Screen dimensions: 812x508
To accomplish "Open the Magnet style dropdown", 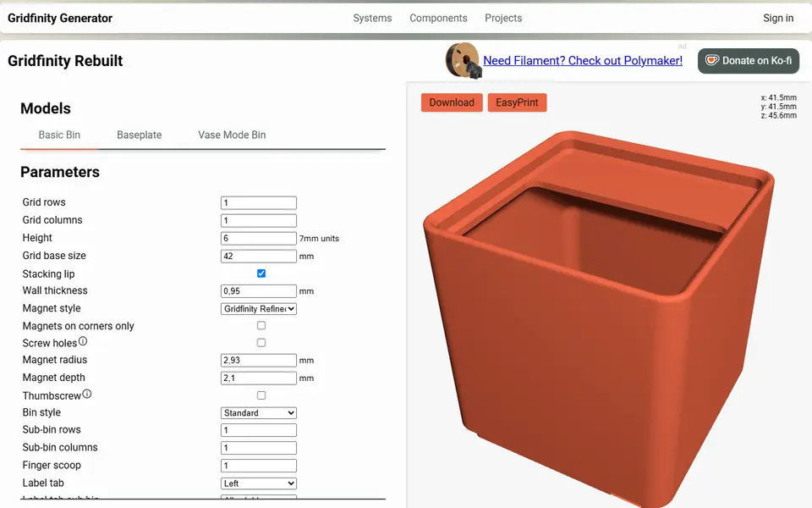I will click(x=259, y=309).
